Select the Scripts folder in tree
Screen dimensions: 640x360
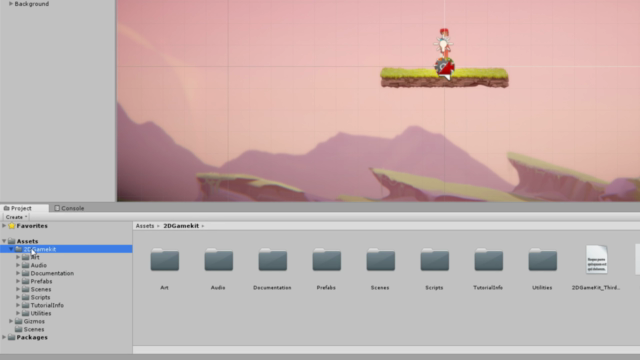(40, 297)
